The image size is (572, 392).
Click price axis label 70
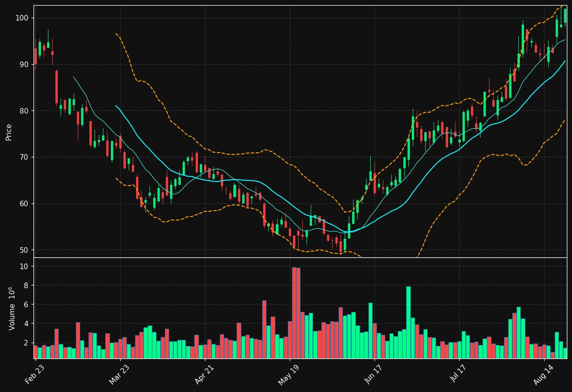tap(24, 157)
